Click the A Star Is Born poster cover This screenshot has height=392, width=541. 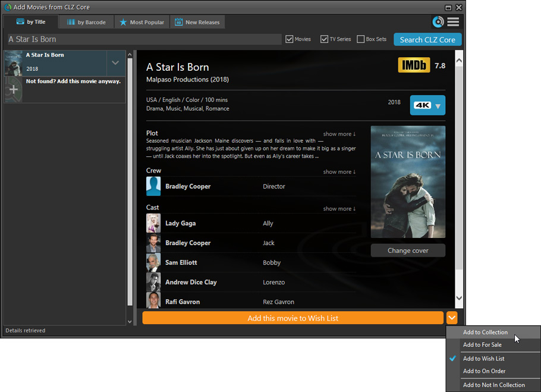coord(408,182)
